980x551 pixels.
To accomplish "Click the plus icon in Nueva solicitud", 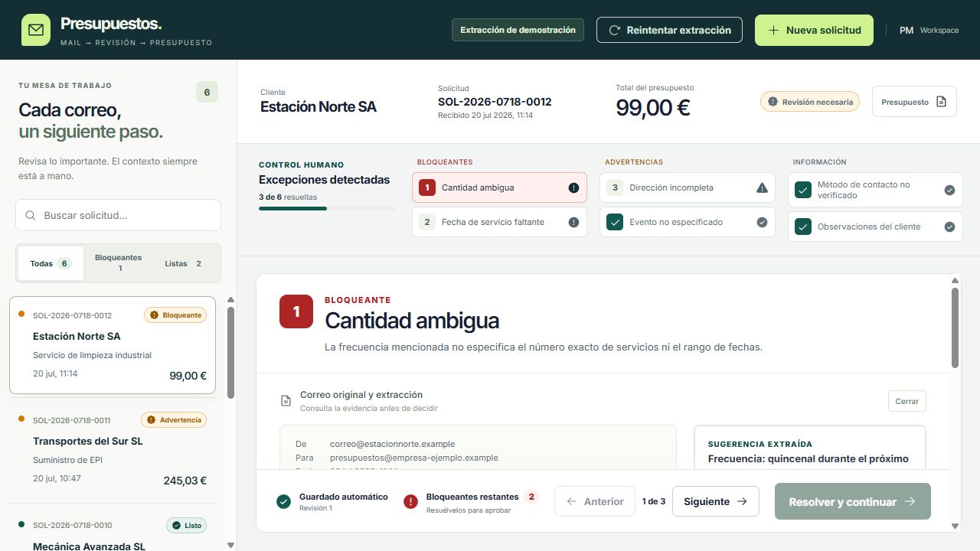I will (773, 31).
